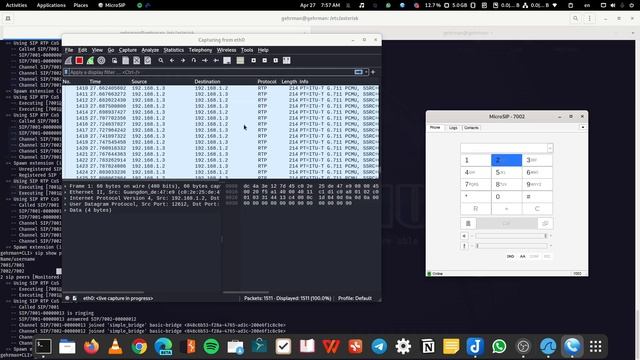The height and width of the screenshot is (360, 640).
Task: Select packet 1415 row in the list
Action: point(220,118)
